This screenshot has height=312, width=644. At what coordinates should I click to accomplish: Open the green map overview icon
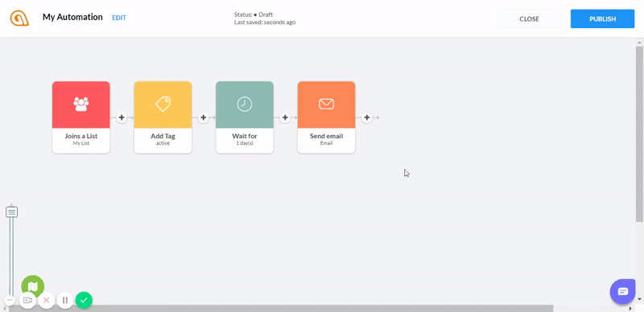(32, 286)
